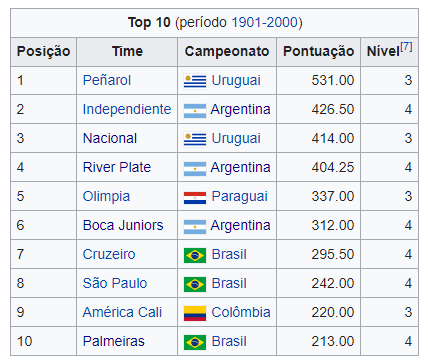Click the Paraguai championship link
The height and width of the screenshot is (360, 428).
pyautogui.click(x=240, y=197)
